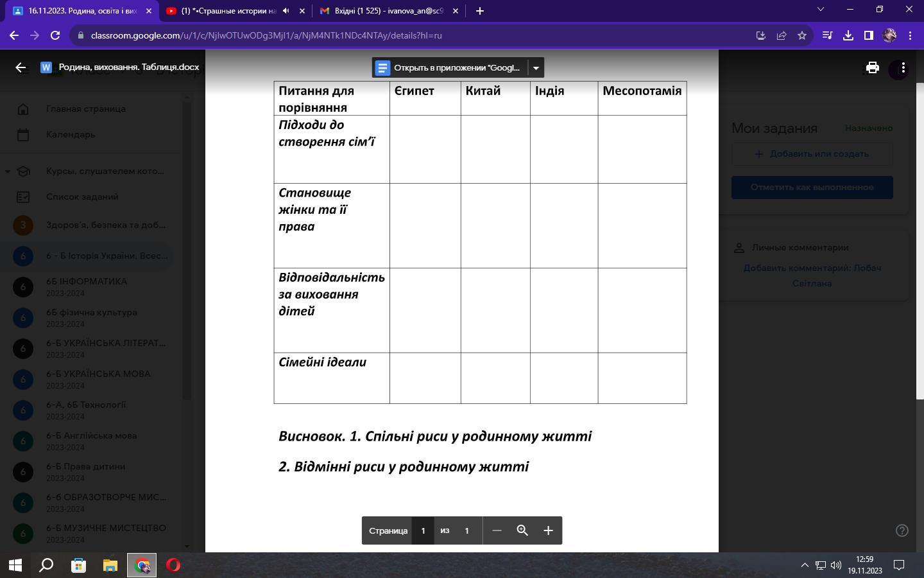Close the YouTube tab
924x578 pixels.
pyautogui.click(x=302, y=11)
